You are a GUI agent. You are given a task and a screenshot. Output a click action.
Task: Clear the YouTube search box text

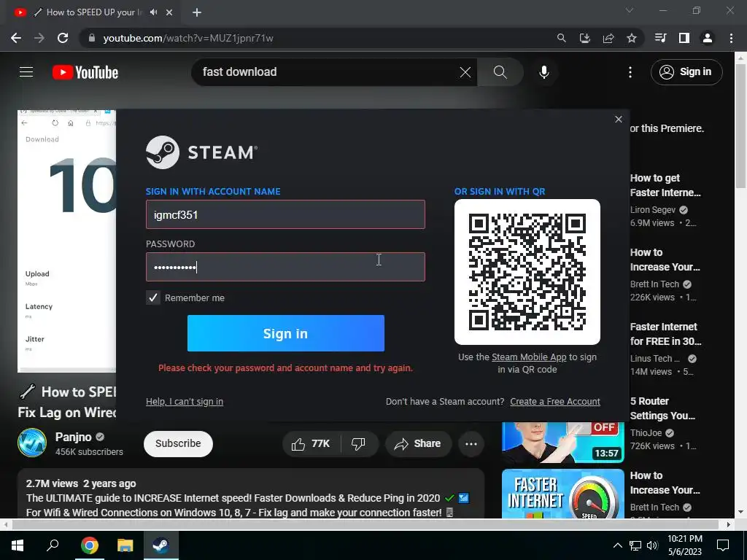(465, 72)
